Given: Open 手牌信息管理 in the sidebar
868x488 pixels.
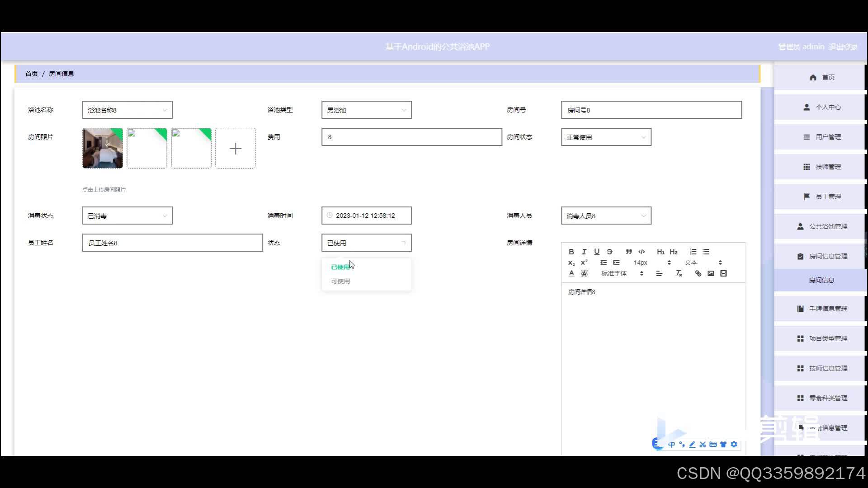Looking at the screenshot, I should (820, 309).
